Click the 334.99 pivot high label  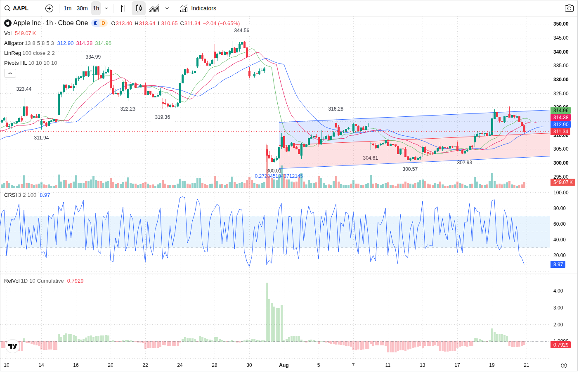tap(93, 57)
